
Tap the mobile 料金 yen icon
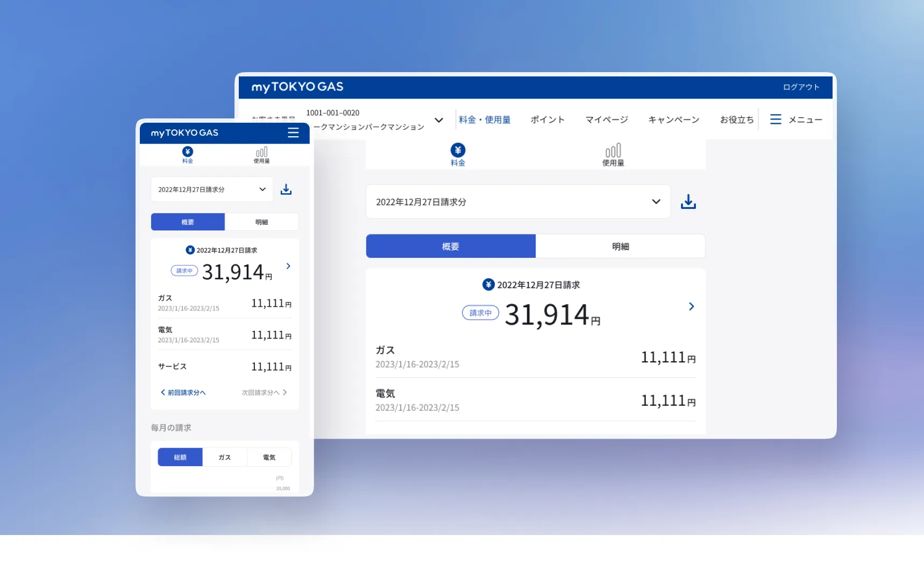tap(188, 152)
